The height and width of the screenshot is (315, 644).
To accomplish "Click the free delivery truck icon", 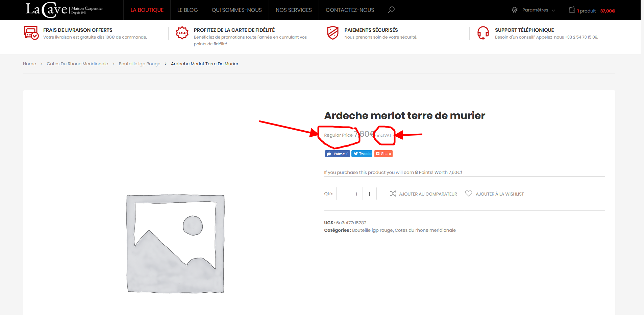I will coord(31,33).
